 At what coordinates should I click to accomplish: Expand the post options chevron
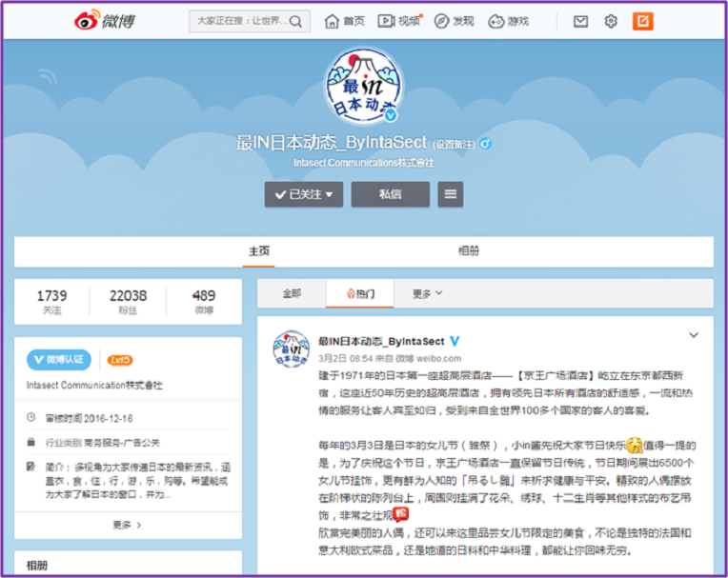click(x=694, y=335)
